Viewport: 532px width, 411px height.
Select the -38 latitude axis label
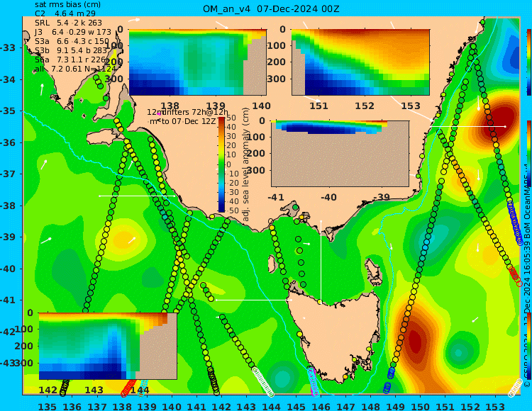click(x=7, y=205)
